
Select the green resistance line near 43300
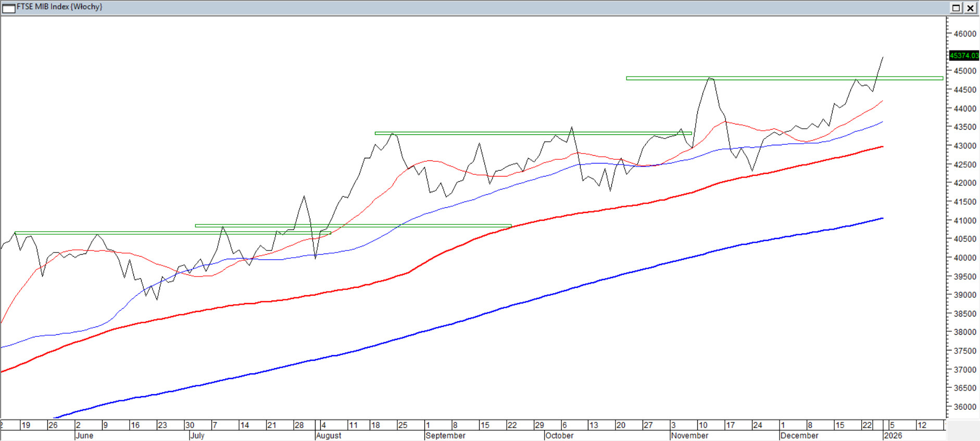[521, 133]
